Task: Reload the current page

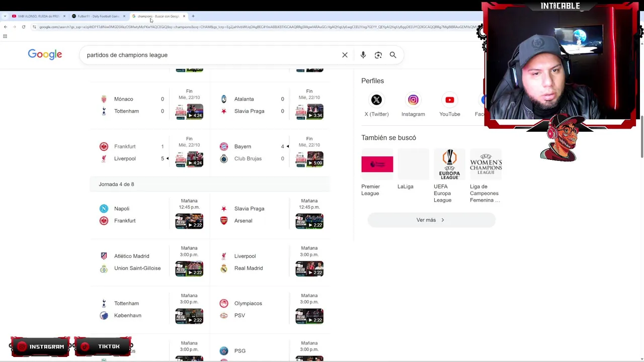Action: click(23, 27)
